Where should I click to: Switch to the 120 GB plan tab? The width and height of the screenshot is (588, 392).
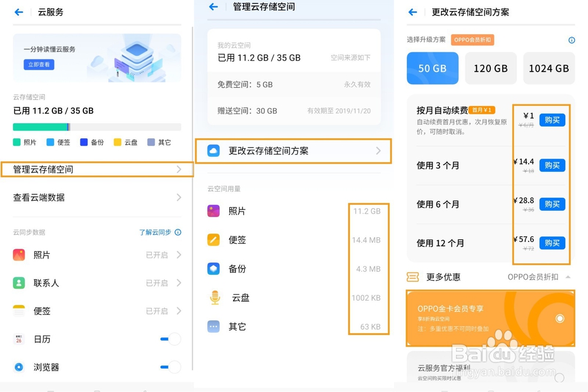point(490,68)
